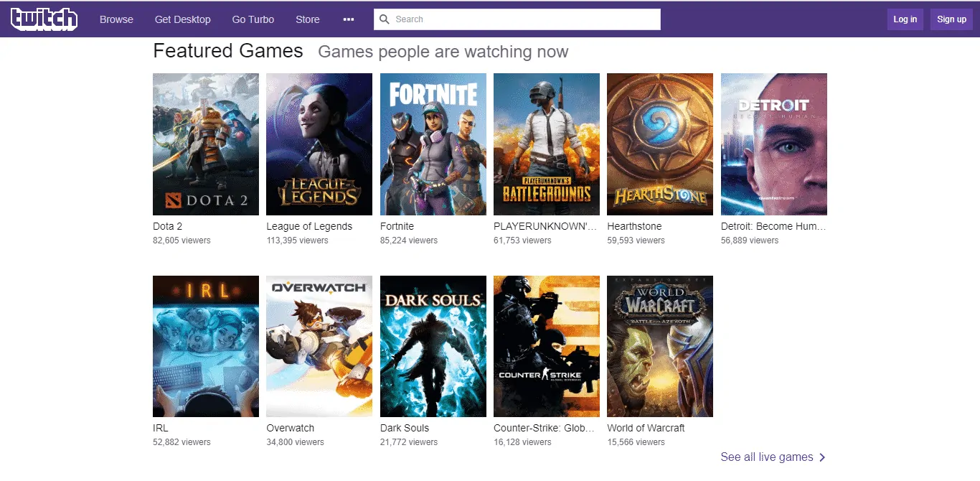Open the ellipsis more-options menu
Image resolution: width=980 pixels, height=481 pixels.
[349, 19]
